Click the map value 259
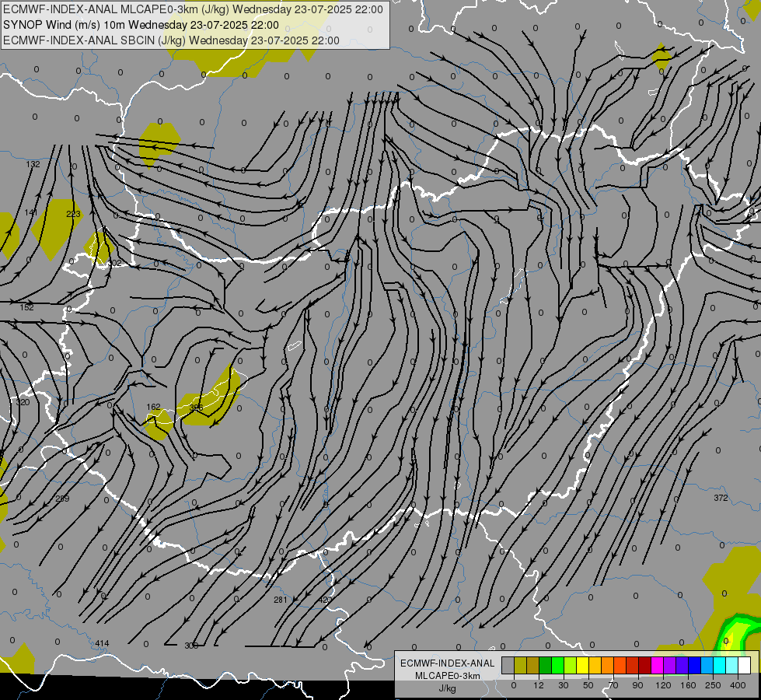The image size is (761, 700). click(62, 499)
